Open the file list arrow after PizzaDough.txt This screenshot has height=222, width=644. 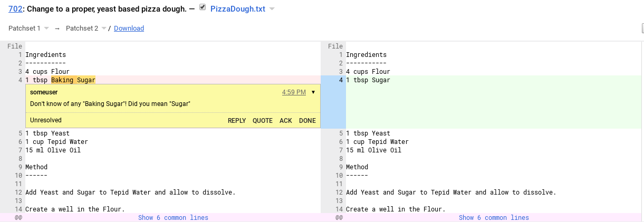(x=272, y=9)
